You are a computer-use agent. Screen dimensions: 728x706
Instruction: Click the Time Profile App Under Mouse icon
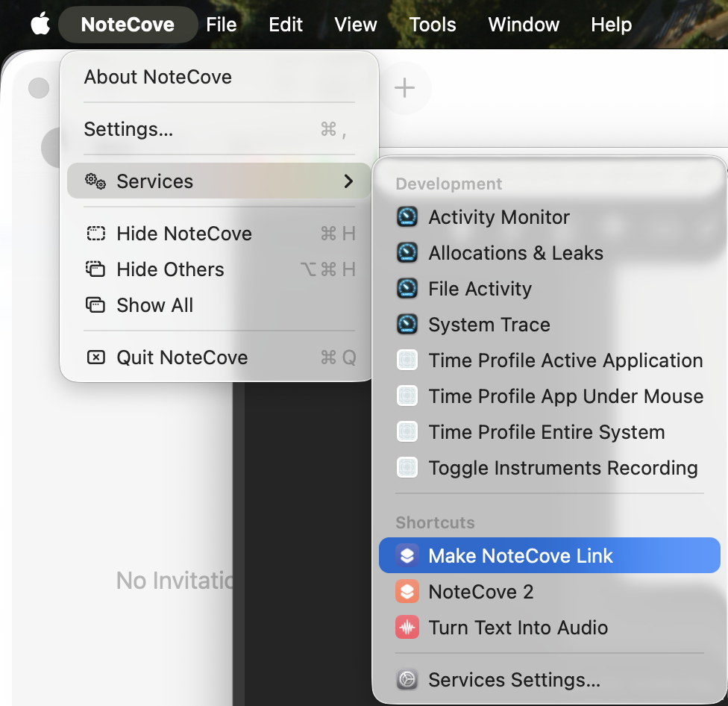click(x=407, y=396)
